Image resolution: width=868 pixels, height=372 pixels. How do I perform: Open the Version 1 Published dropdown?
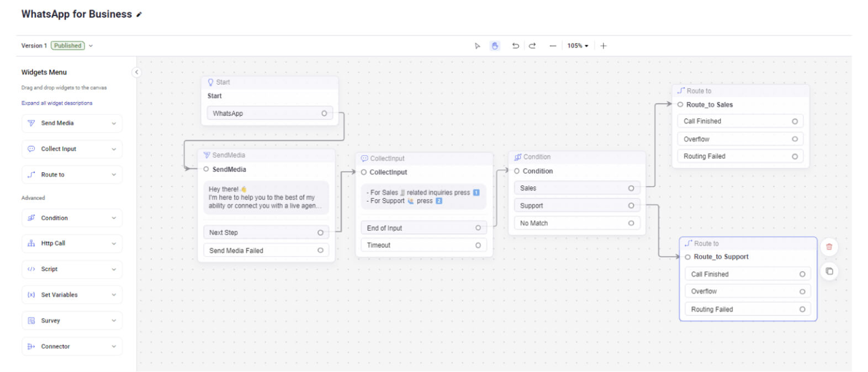91,46
